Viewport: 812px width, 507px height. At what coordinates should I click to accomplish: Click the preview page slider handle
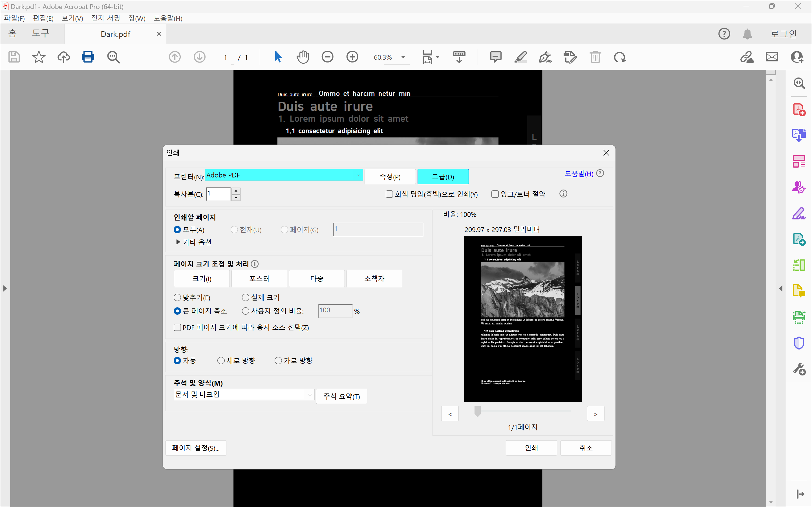(477, 411)
